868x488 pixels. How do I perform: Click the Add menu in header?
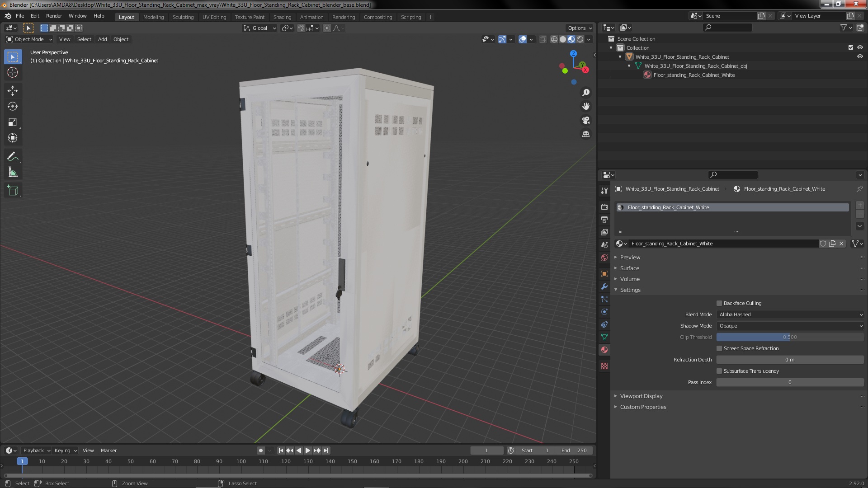(102, 39)
